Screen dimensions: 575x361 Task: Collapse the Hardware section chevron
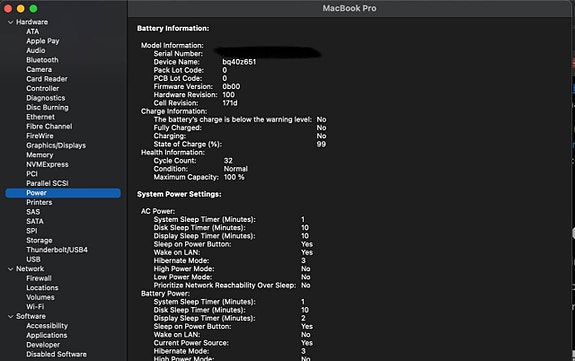point(10,22)
